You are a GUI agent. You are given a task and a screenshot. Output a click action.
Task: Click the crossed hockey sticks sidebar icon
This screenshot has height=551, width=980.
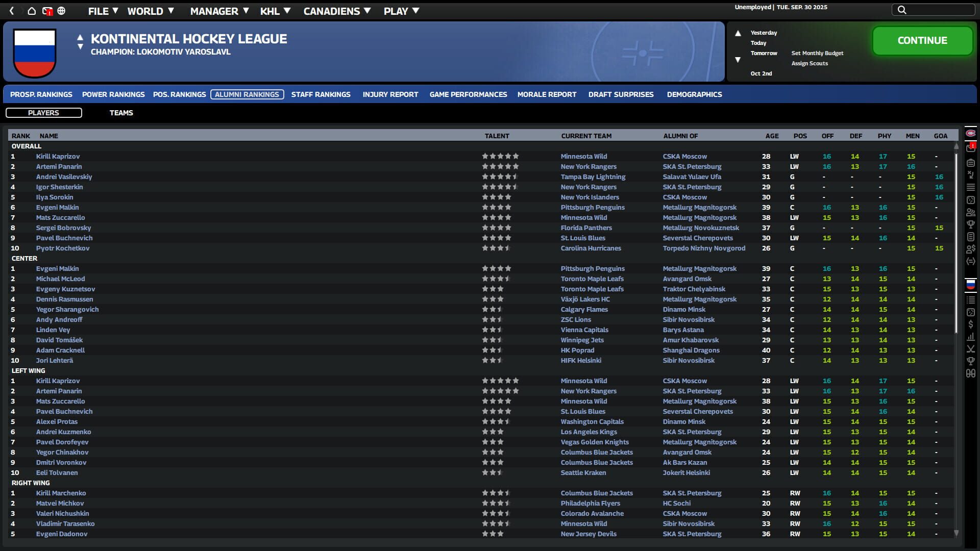[x=970, y=349]
